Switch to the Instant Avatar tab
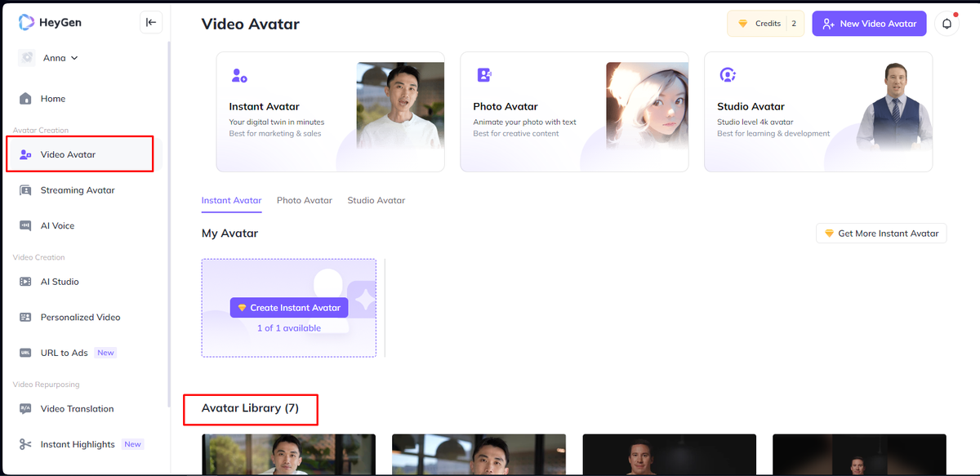This screenshot has height=476, width=980. tap(232, 201)
